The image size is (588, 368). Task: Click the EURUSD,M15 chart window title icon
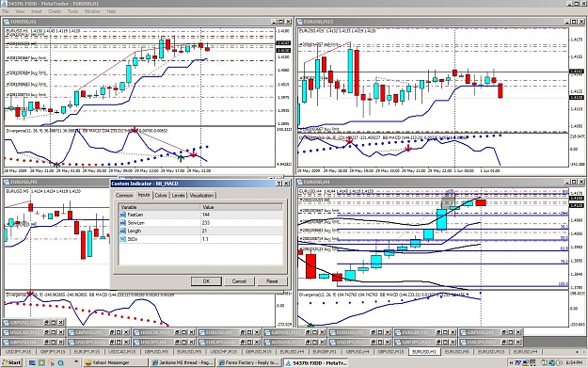click(299, 22)
